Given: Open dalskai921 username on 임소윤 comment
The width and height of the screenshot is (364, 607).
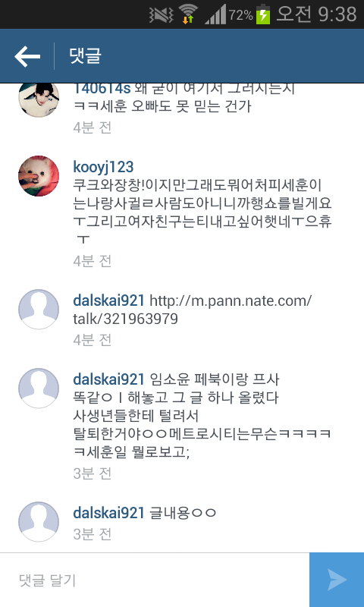Looking at the screenshot, I should click(108, 379).
